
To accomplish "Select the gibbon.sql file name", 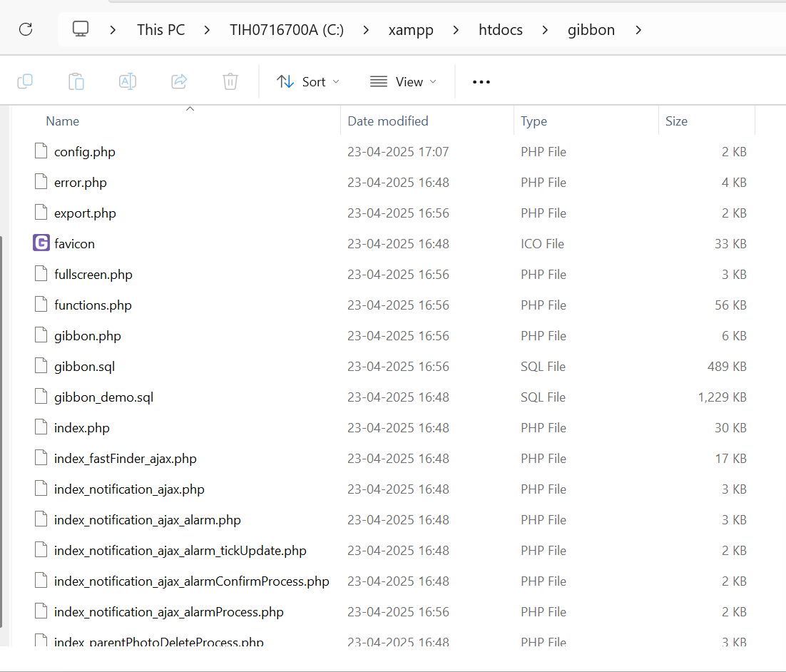I will click(84, 366).
